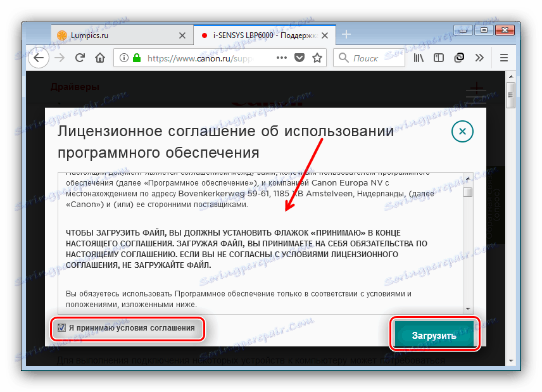Reload the current page
The width and height of the screenshot is (542, 392).
80,58
